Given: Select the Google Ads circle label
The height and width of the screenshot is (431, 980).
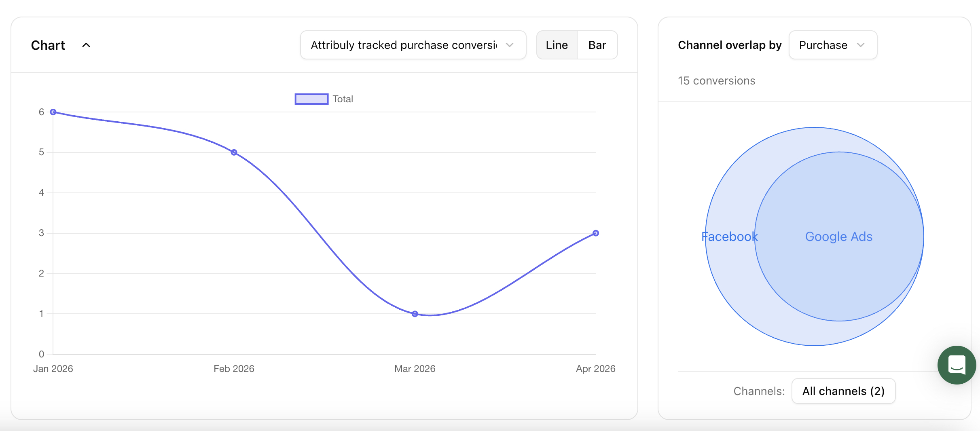Looking at the screenshot, I should click(x=838, y=237).
